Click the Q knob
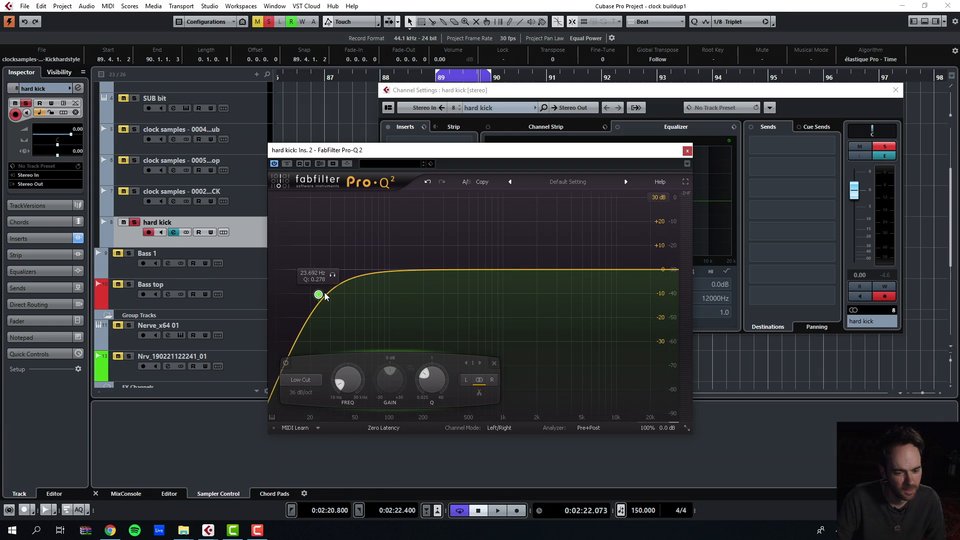960x540 pixels. (432, 380)
